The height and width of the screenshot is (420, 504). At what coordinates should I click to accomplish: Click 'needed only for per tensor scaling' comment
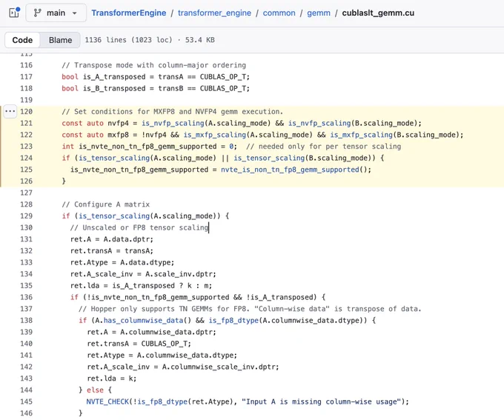(x=324, y=146)
